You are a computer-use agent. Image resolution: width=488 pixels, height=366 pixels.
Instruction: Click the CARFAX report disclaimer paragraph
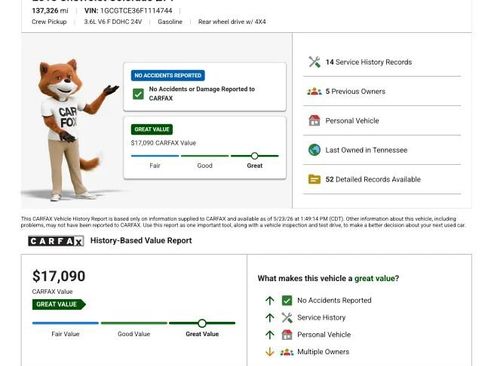243,222
